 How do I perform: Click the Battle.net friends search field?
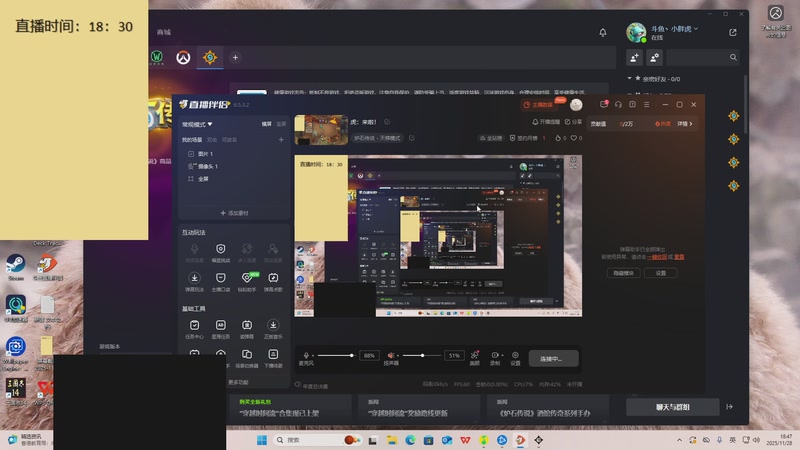(703, 58)
